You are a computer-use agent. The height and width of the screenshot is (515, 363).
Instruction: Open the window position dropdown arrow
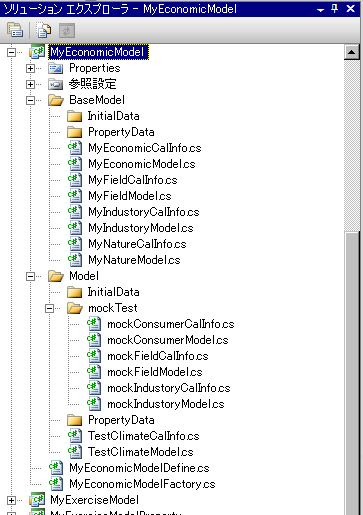[x=320, y=10]
